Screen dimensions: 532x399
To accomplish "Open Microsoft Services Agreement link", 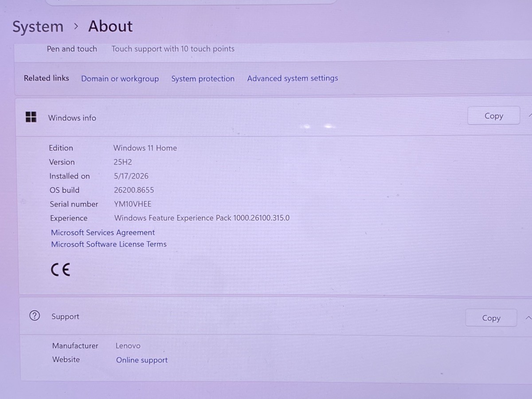I will click(103, 232).
